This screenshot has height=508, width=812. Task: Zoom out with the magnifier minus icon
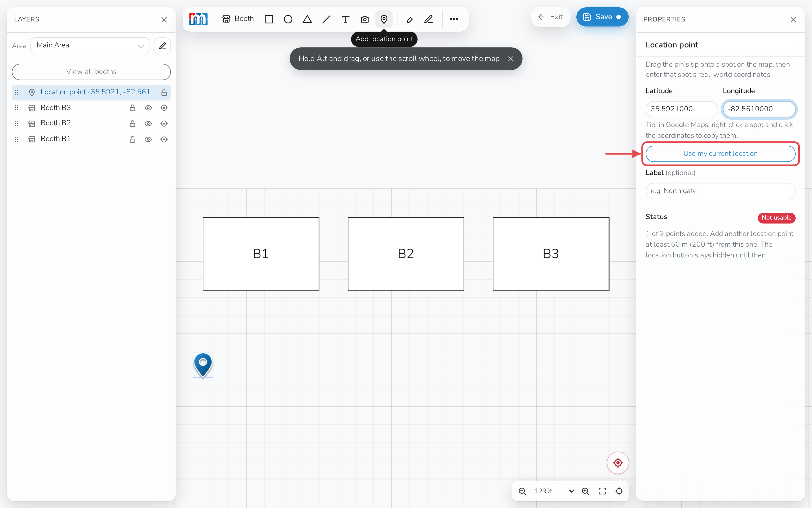click(x=522, y=491)
